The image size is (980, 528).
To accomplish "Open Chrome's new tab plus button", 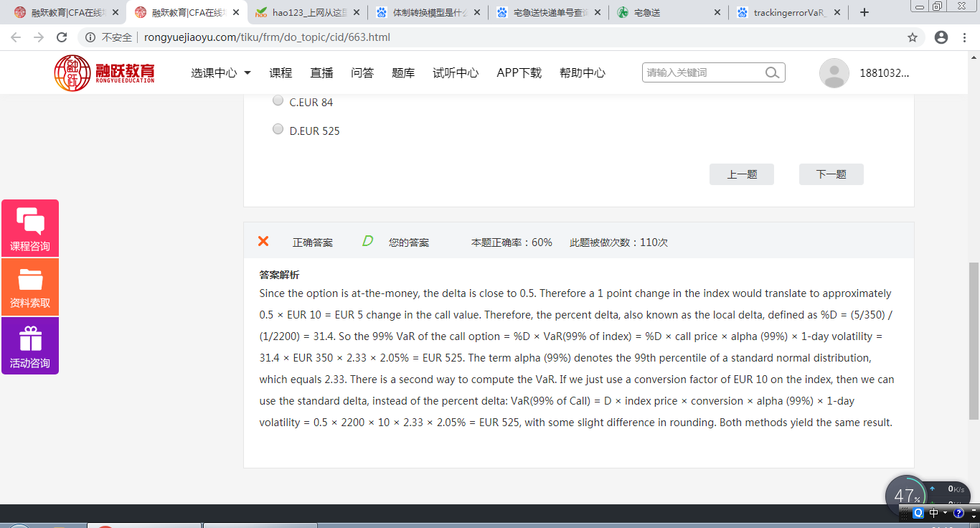I will [864, 12].
